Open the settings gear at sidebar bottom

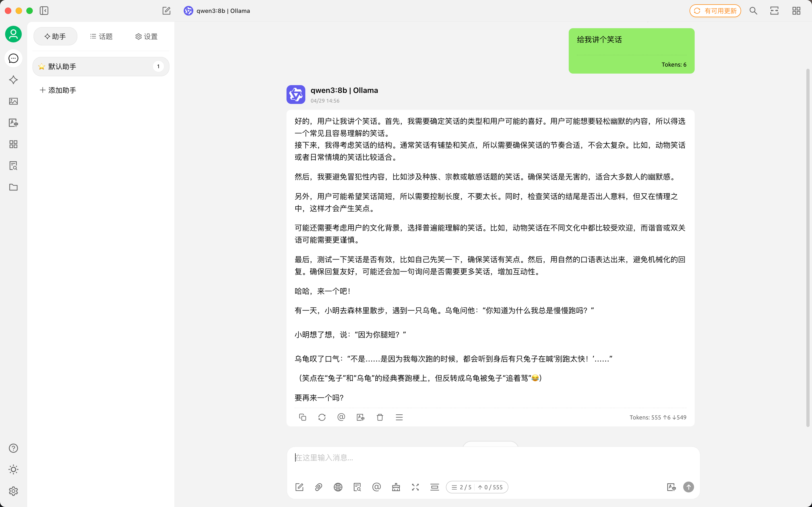point(13,491)
